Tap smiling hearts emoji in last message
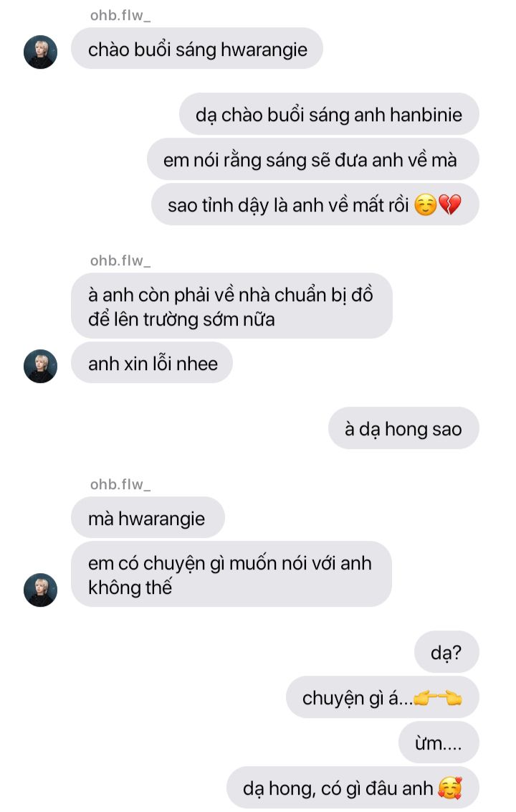 [x=449, y=788]
